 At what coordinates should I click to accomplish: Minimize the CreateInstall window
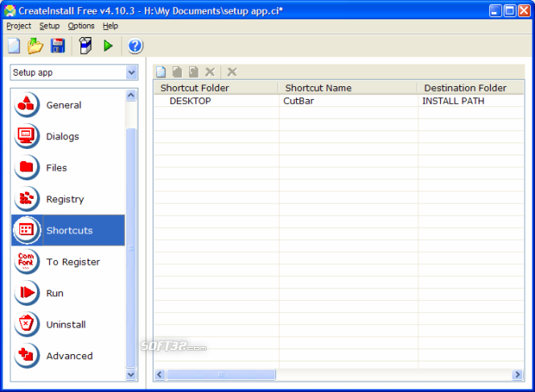pos(495,10)
